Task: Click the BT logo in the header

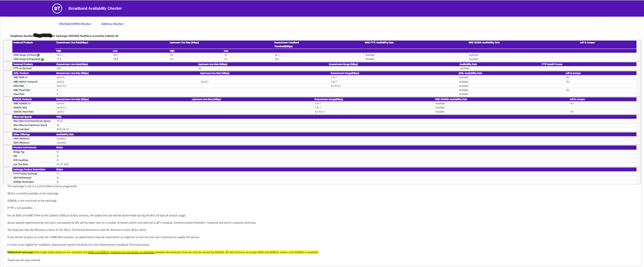Action: 57,8
